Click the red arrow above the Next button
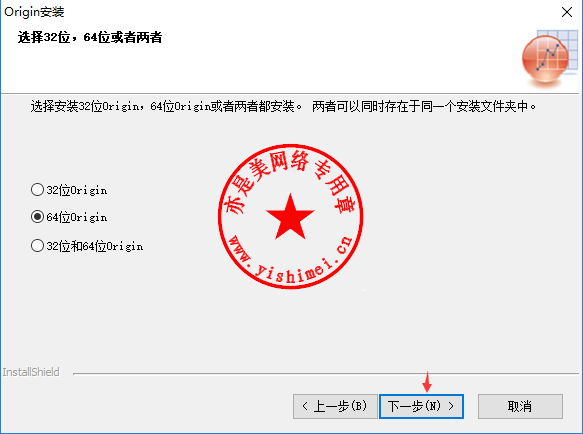 (427, 382)
